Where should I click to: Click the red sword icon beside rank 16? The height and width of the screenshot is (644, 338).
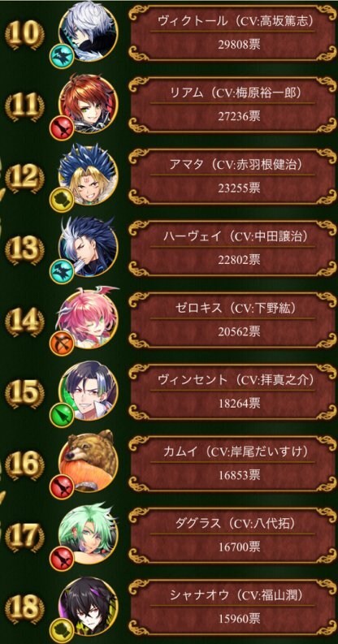[x=62, y=486]
